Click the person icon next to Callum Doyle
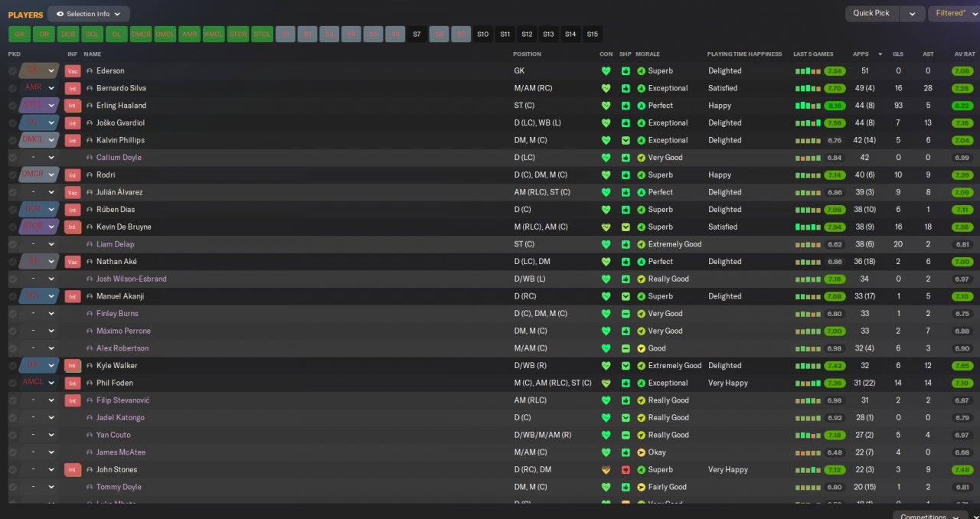Screen dimensions: 980x519 pyautogui.click(x=90, y=158)
